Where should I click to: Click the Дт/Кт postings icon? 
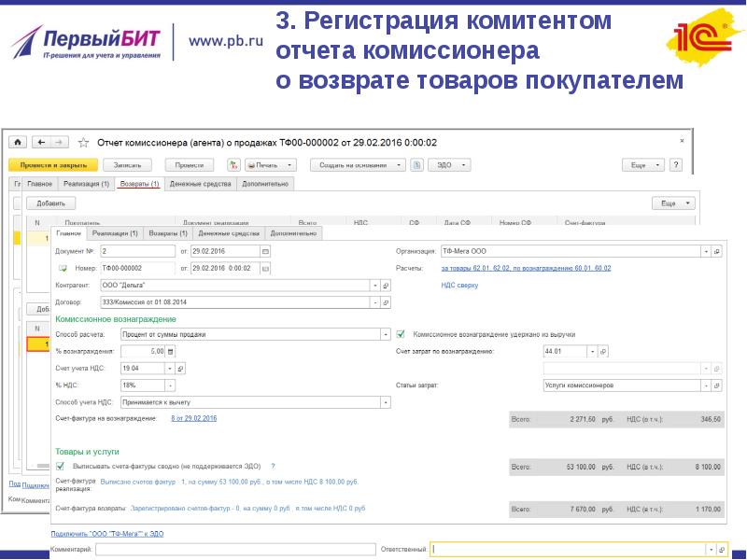click(232, 164)
